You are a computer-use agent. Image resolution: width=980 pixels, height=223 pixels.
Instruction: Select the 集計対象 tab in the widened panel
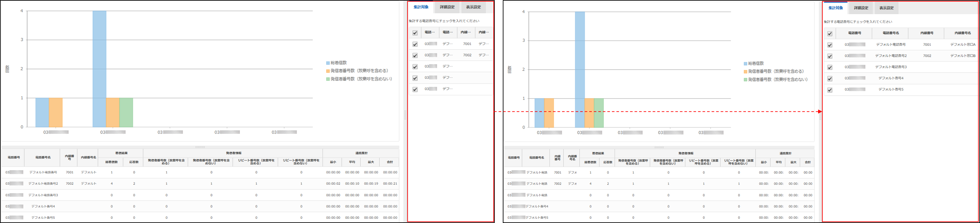836,8
